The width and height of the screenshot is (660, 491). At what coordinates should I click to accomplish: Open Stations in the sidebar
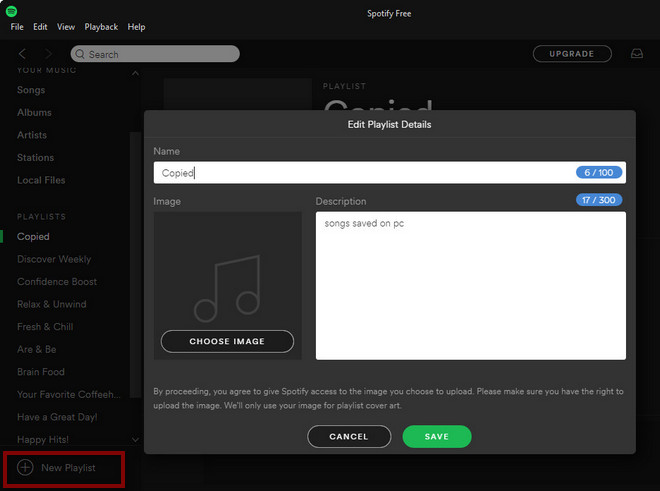point(35,157)
